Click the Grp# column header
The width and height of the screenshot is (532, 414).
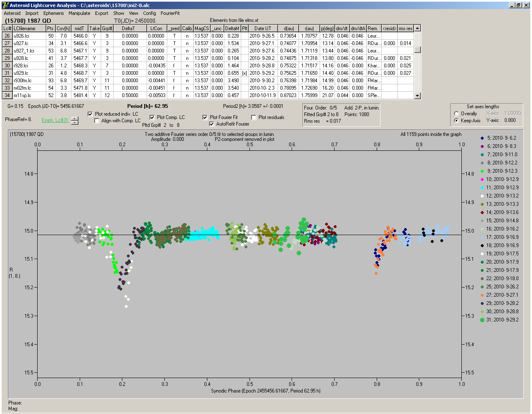coord(107,29)
